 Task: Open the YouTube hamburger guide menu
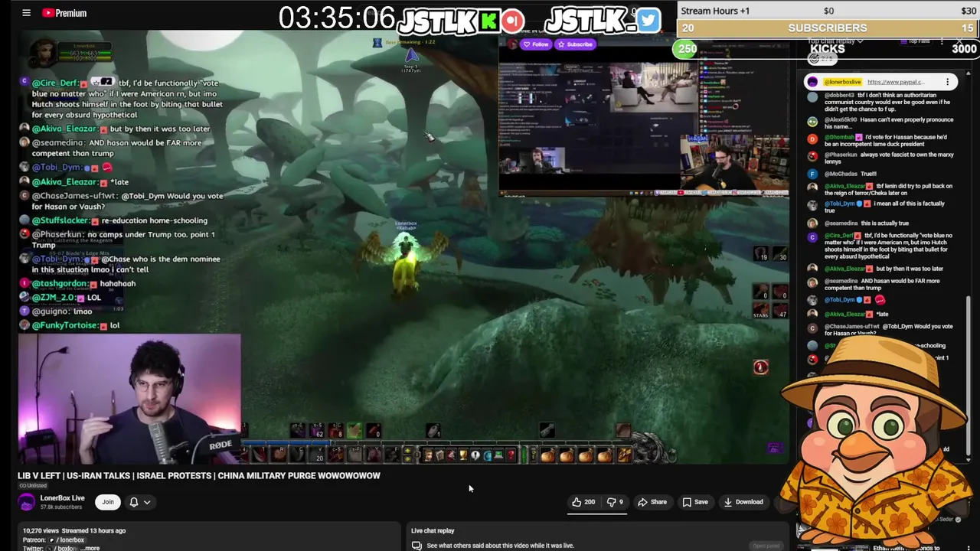coord(26,13)
